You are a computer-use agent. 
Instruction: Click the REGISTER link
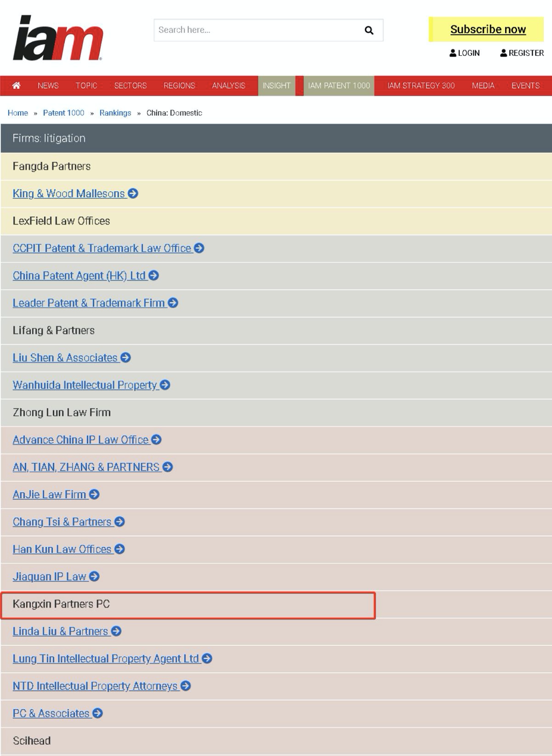click(x=522, y=53)
